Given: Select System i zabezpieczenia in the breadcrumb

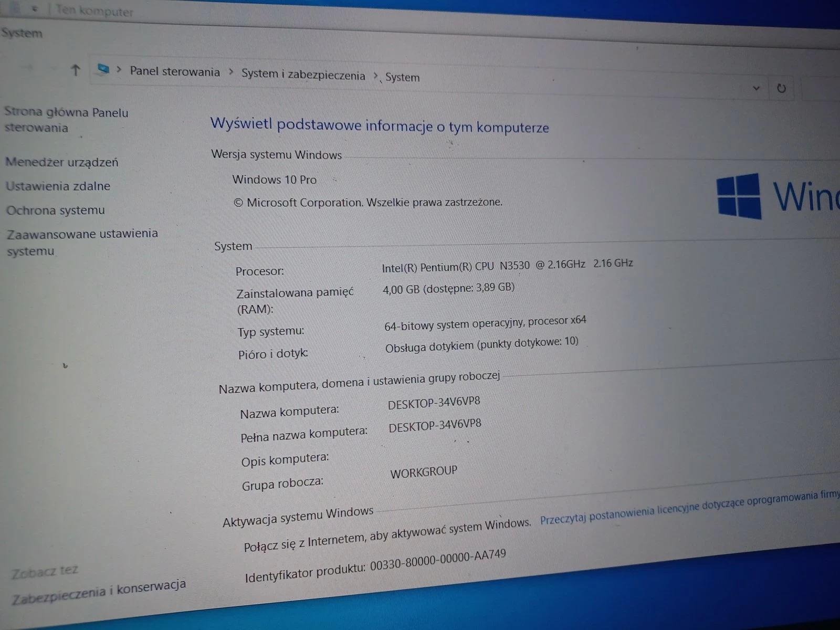Looking at the screenshot, I should [303, 75].
